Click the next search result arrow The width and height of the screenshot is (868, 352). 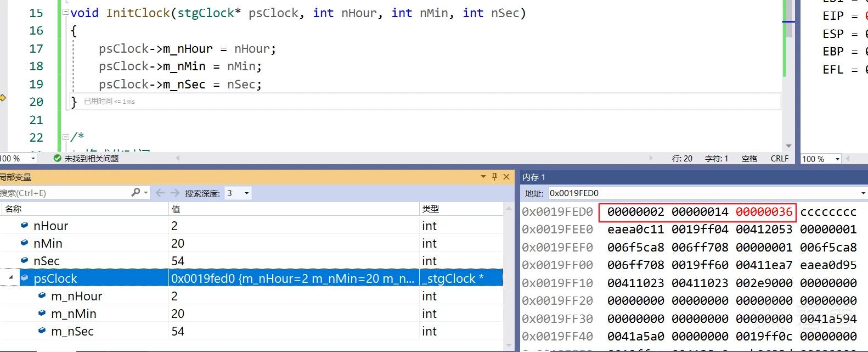pyautogui.click(x=174, y=193)
